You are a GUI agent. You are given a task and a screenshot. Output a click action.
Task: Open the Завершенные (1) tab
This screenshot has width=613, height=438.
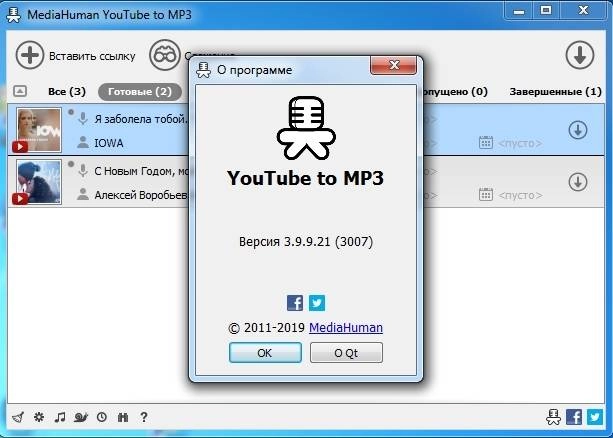click(x=555, y=92)
